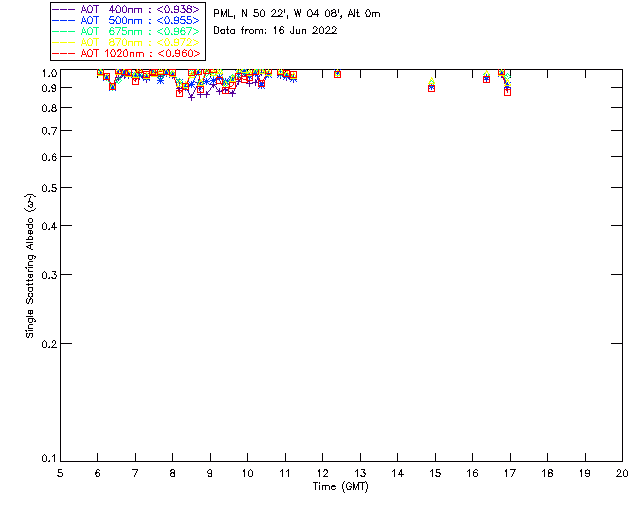Click the 'Data from: 16 Jun 2022' label
Screen dimensions: 640x512
click(276, 31)
